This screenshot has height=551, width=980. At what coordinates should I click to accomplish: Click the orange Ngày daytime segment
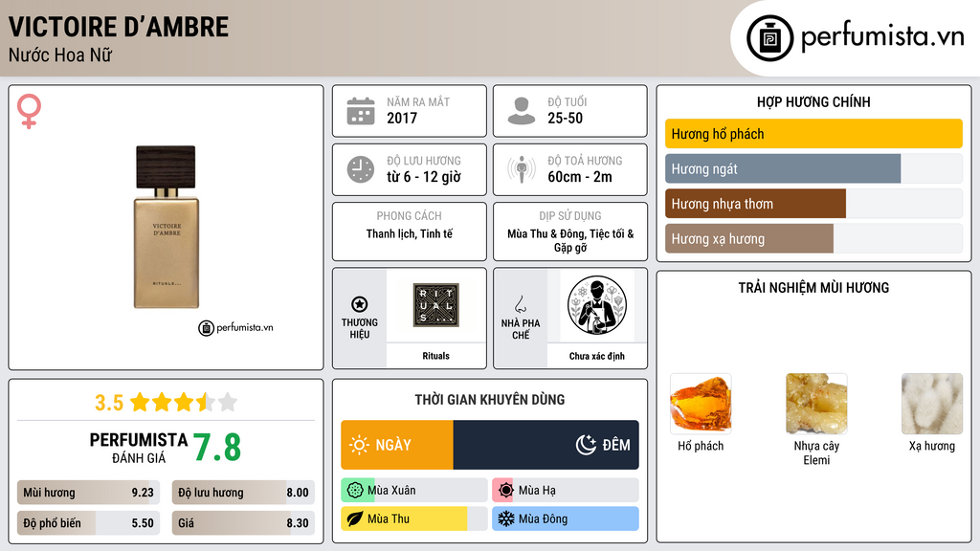point(397,445)
